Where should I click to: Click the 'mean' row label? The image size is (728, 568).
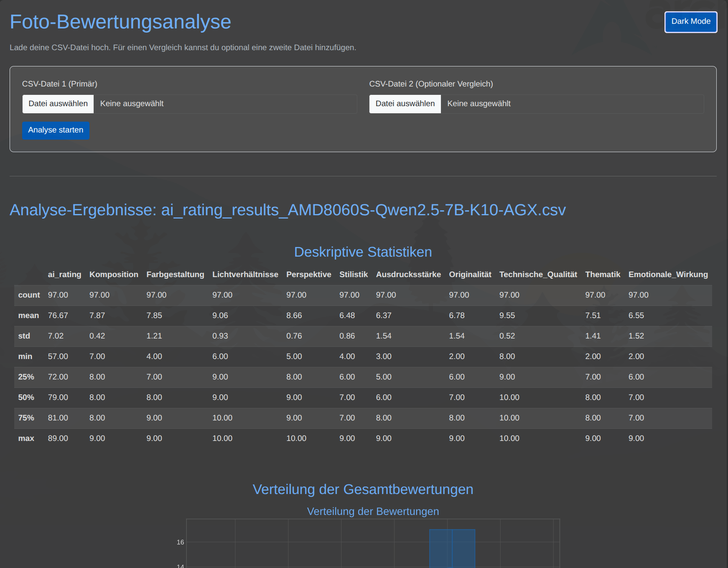pyautogui.click(x=28, y=316)
